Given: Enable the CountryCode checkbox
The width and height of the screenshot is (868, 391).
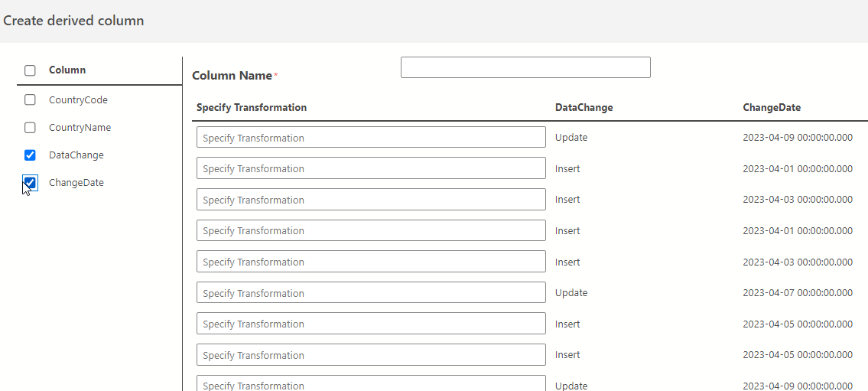Looking at the screenshot, I should 30,99.
